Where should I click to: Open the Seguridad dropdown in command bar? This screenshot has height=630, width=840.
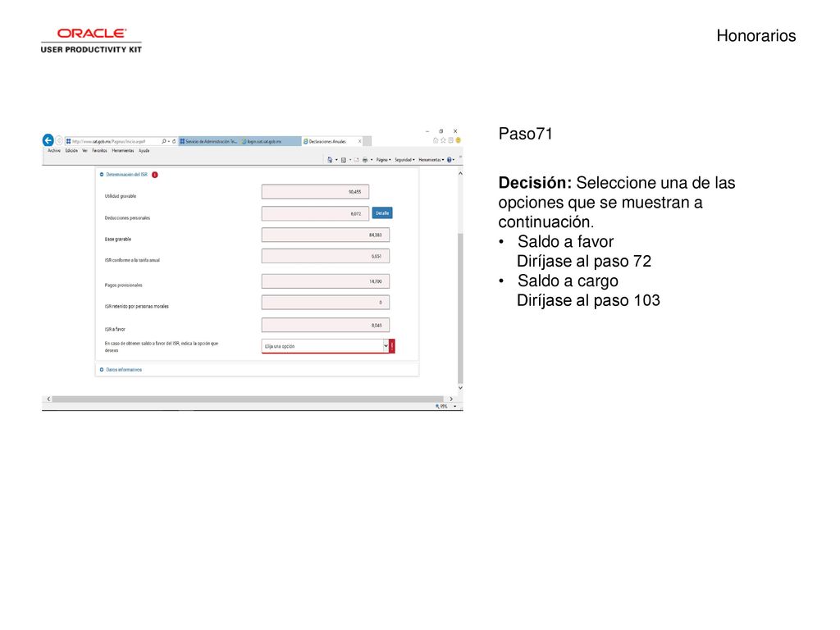coord(404,160)
